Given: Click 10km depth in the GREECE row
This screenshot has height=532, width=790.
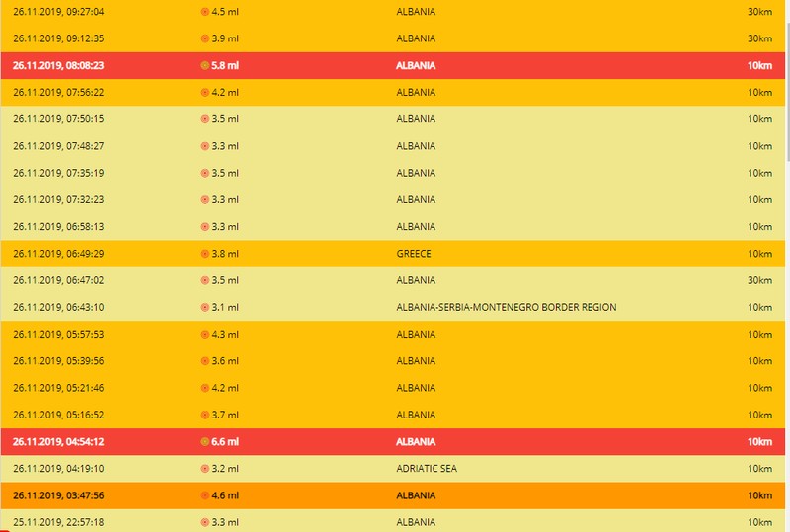Looking at the screenshot, I should [x=759, y=254].
